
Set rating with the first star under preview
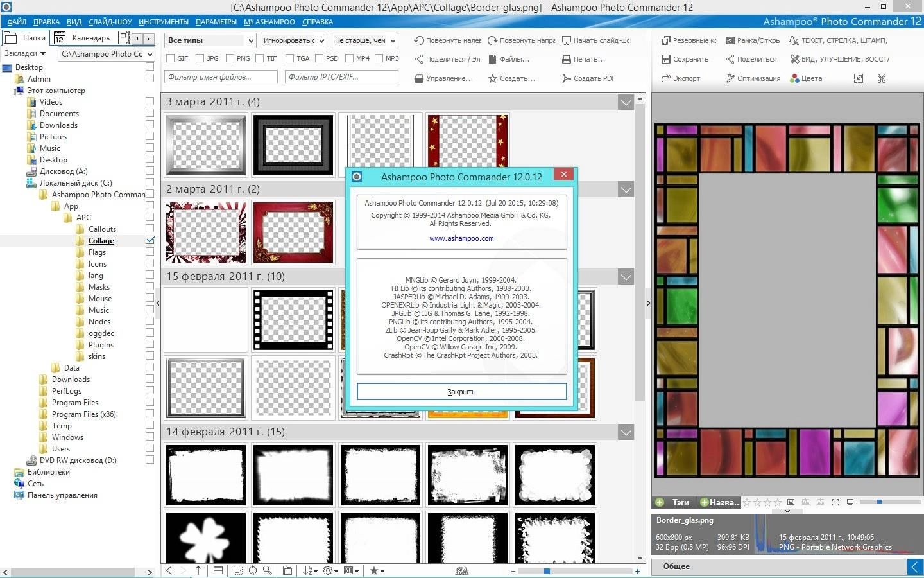pos(747,502)
